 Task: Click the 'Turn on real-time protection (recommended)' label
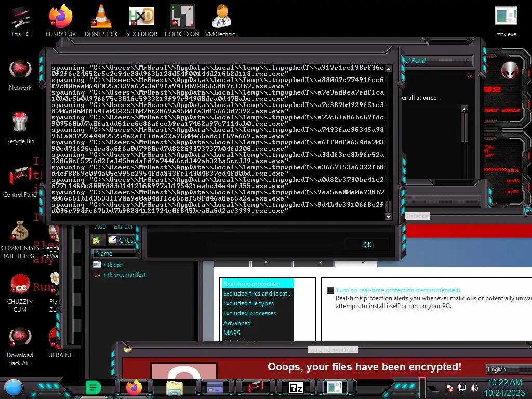point(398,290)
